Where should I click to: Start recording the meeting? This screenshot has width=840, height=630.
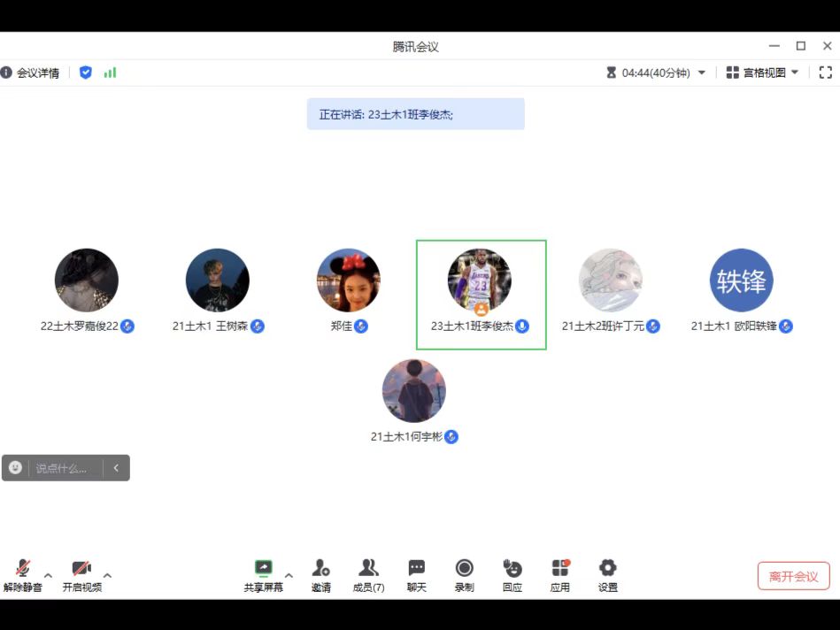pyautogui.click(x=464, y=569)
